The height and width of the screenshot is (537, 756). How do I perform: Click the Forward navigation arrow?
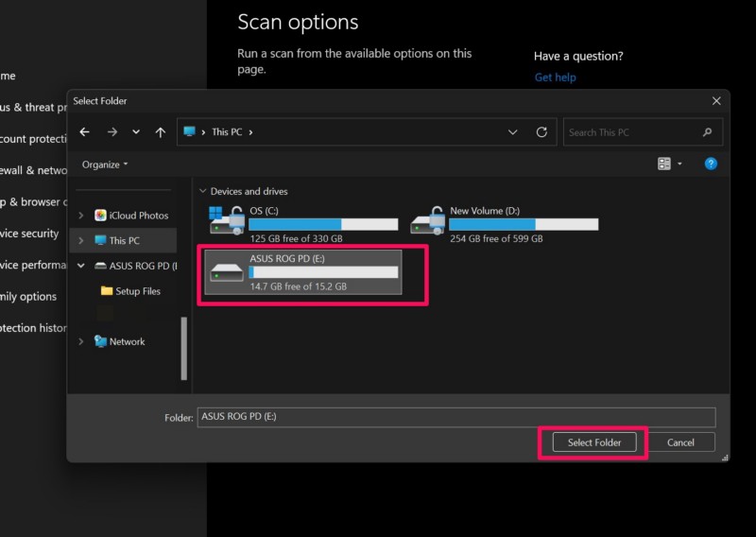pos(112,132)
